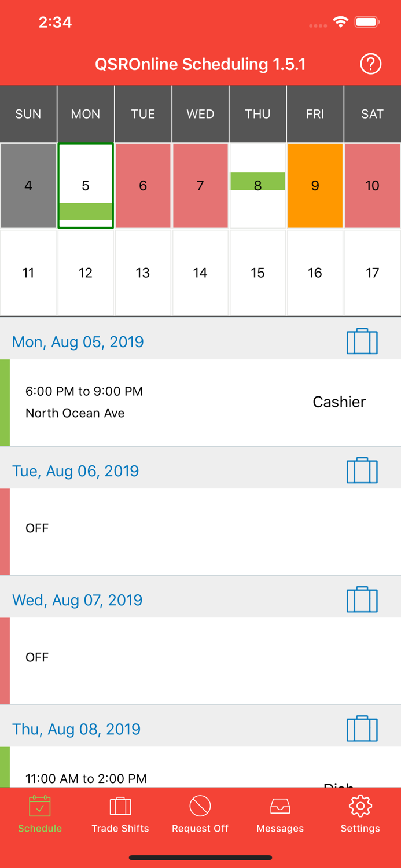Open the Trade Shifts briefcase icon
The image size is (401, 868).
[x=120, y=806]
